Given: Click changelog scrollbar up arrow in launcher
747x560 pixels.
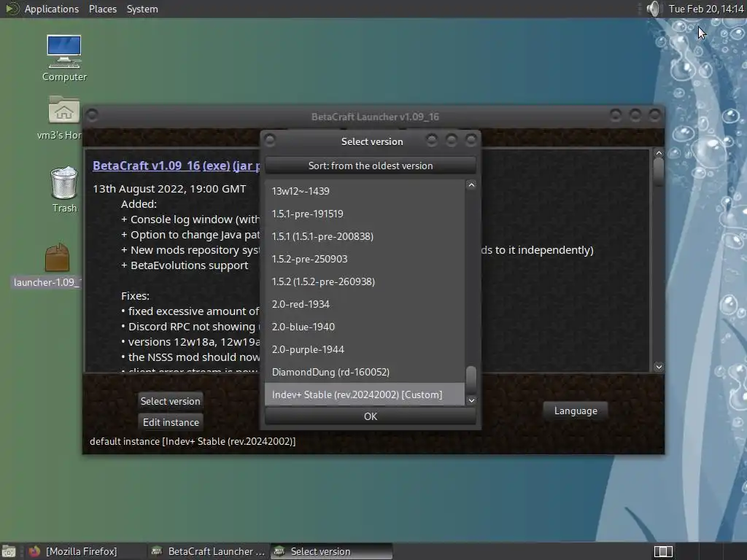Looking at the screenshot, I should [659, 153].
